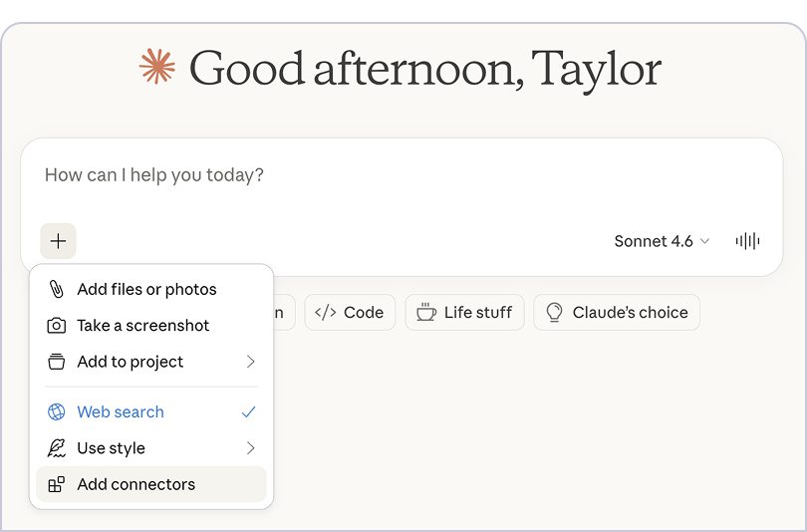Select Add files or photos
Image resolution: width=807 pixels, height=532 pixels.
tap(146, 290)
